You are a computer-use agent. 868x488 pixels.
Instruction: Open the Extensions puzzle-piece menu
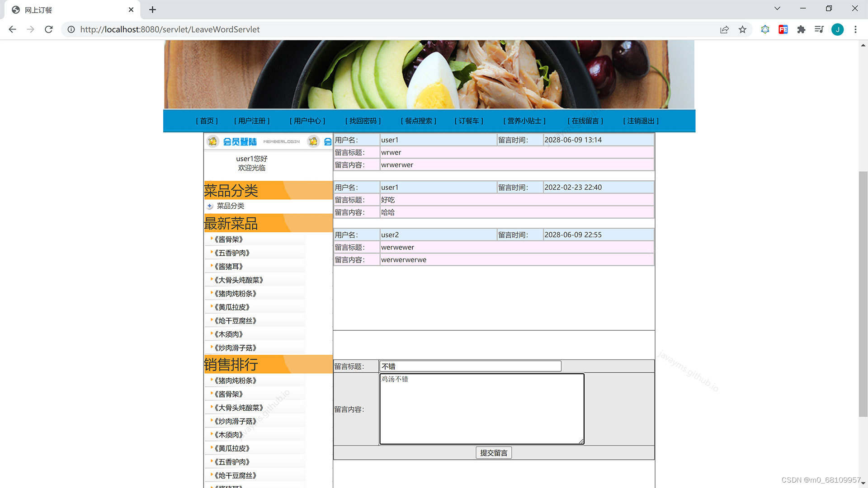pos(801,29)
